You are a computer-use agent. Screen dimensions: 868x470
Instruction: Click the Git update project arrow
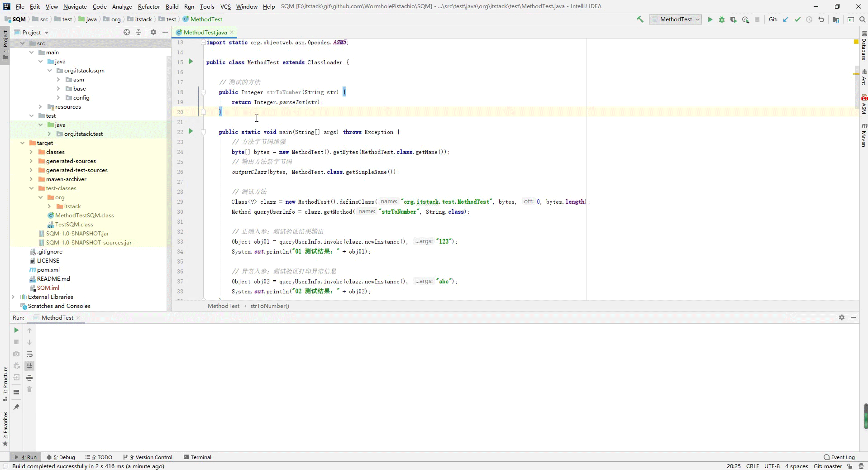(x=786, y=19)
